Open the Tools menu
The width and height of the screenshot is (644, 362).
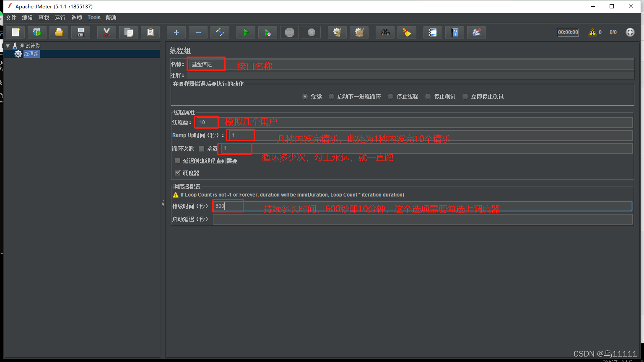point(94,18)
